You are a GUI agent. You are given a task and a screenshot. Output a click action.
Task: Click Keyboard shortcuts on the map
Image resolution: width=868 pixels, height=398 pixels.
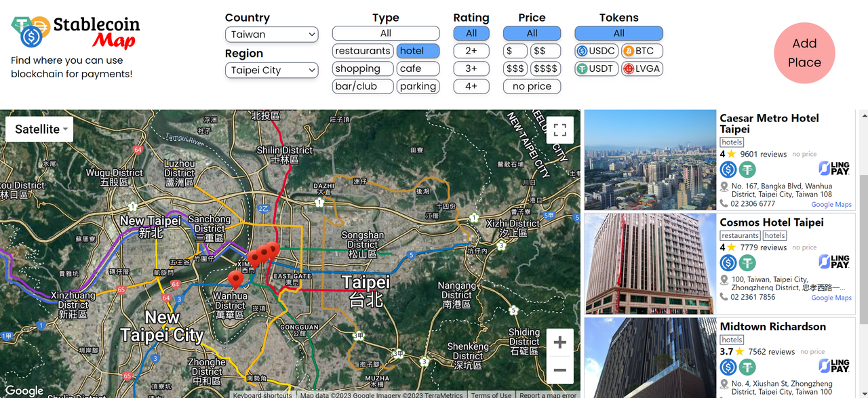click(x=262, y=395)
